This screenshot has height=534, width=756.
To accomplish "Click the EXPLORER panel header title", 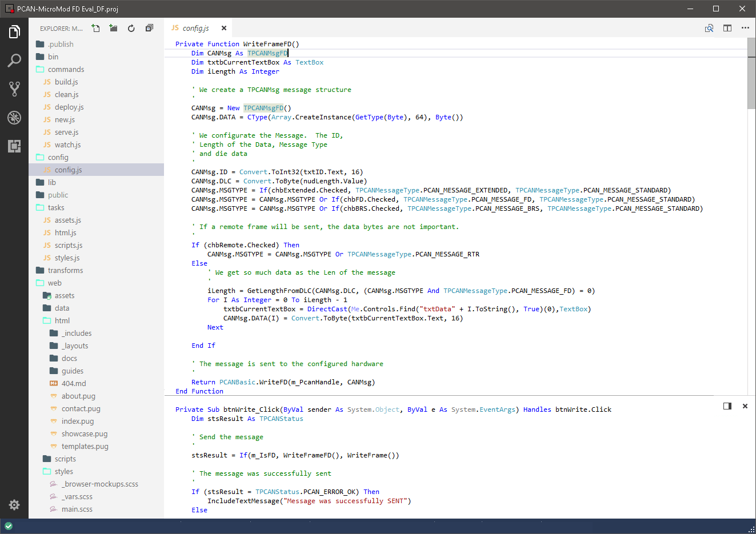I will tap(61, 28).
